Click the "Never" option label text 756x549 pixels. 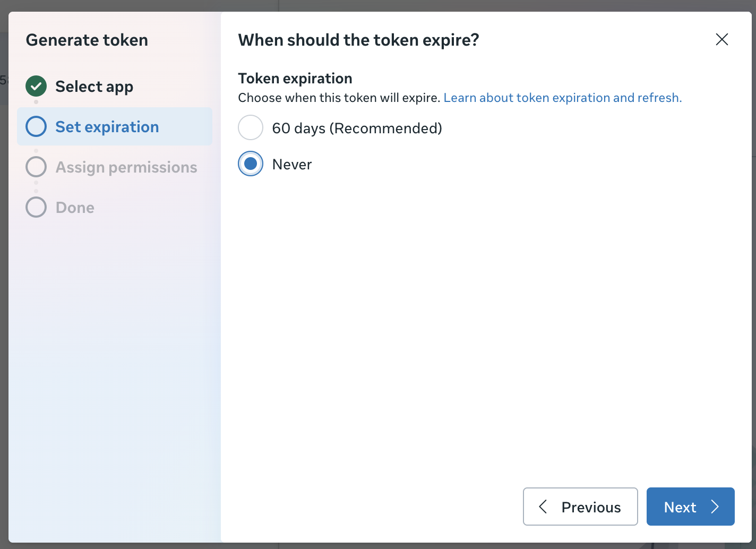[x=291, y=165]
